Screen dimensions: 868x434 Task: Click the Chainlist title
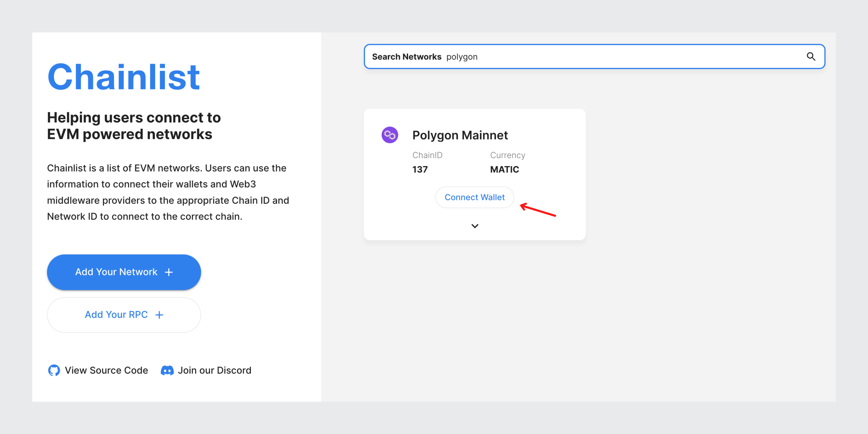click(124, 77)
